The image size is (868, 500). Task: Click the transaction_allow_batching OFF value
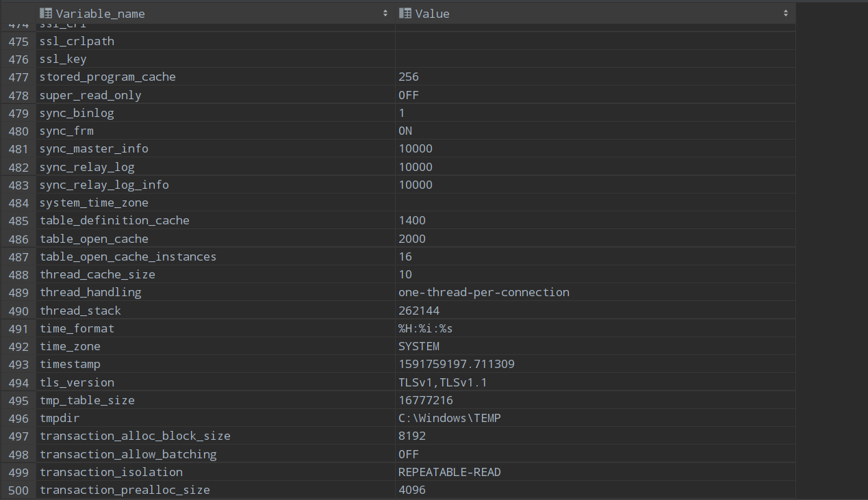coord(409,454)
